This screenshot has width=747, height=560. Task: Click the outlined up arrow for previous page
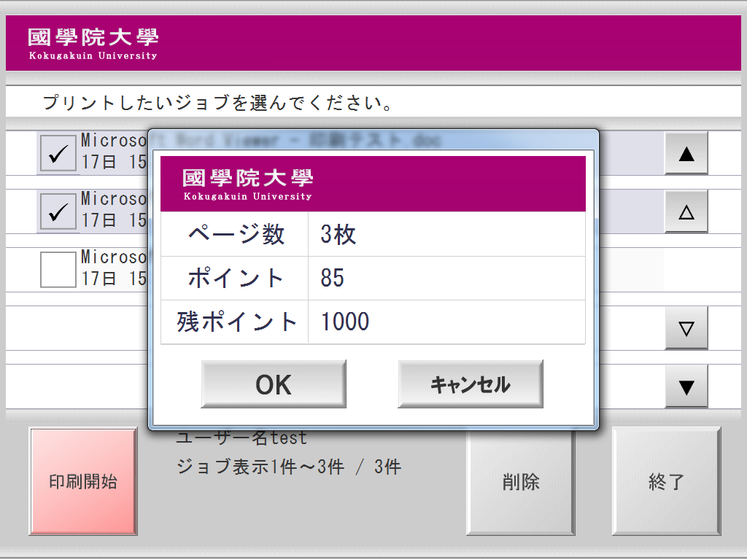click(686, 211)
